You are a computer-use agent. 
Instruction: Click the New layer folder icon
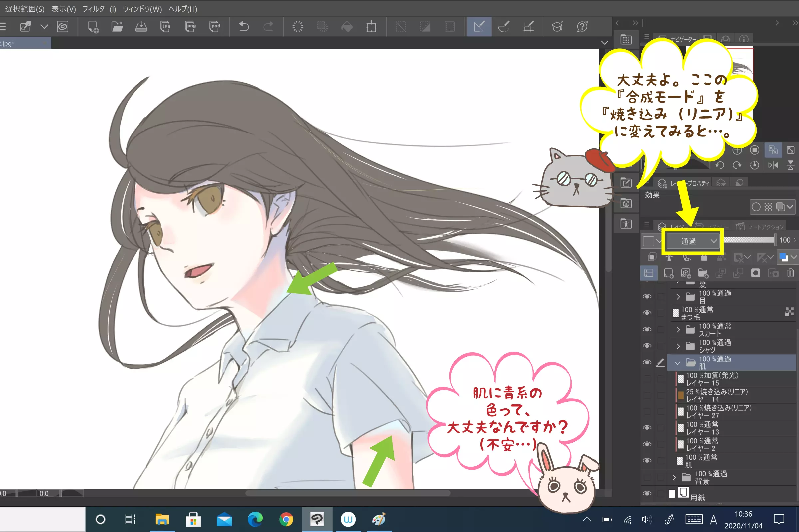(x=703, y=273)
